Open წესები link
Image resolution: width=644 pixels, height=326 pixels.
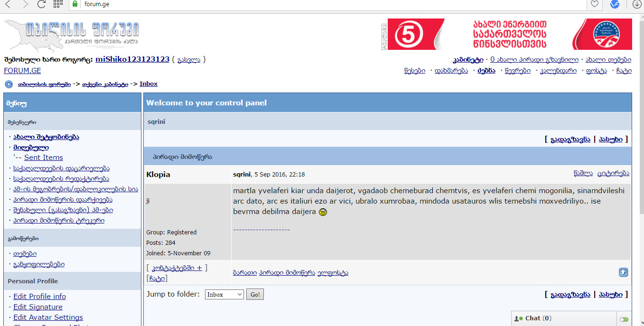414,71
